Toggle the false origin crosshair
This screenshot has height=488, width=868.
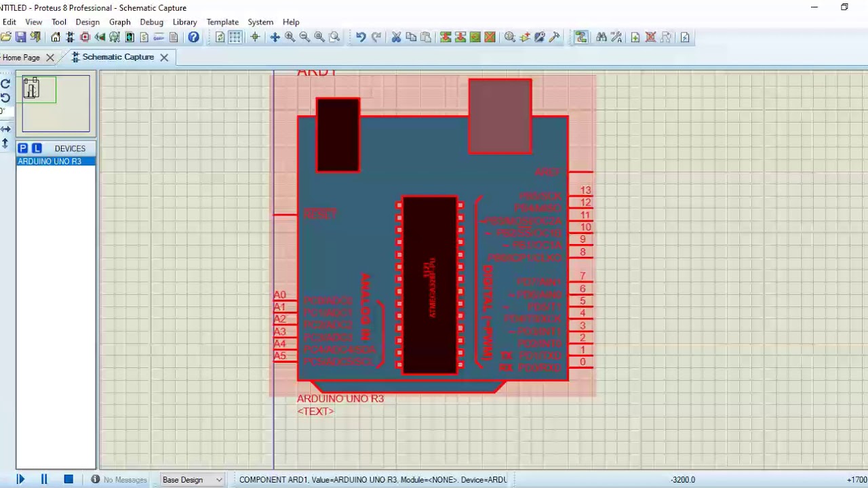[255, 37]
